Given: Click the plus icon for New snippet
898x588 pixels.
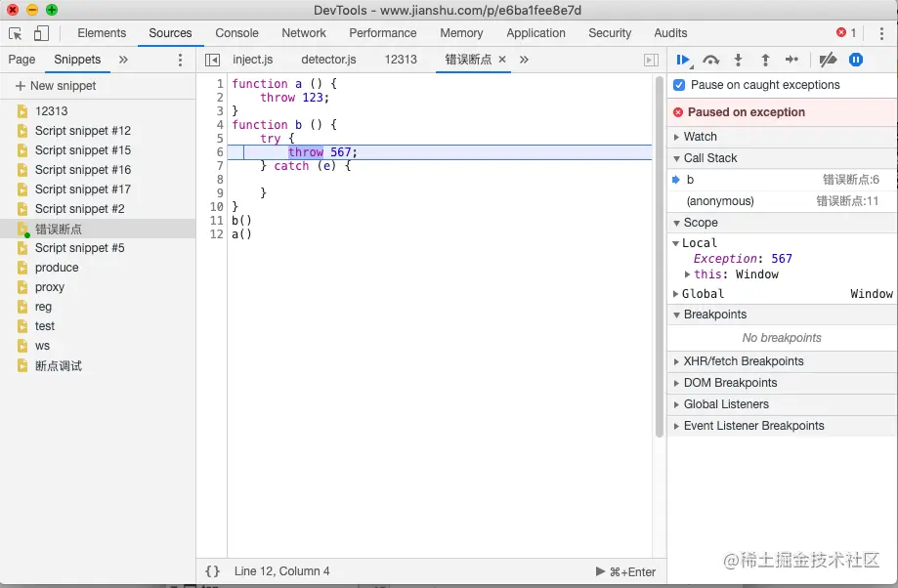Looking at the screenshot, I should click(x=21, y=86).
